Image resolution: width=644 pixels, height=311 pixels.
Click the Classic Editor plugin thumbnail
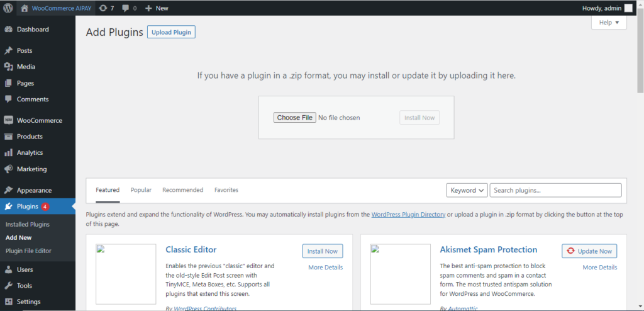click(x=126, y=274)
